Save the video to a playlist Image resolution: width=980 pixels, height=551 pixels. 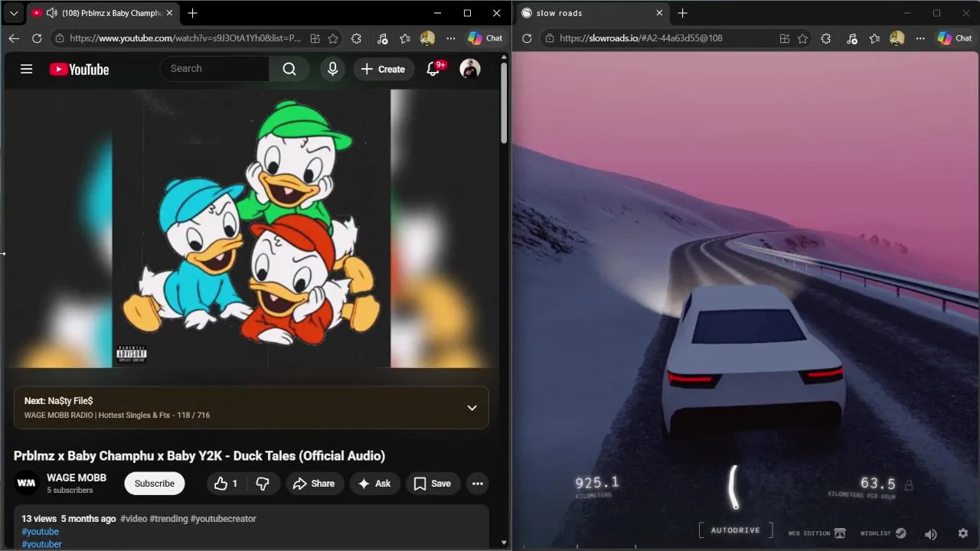coord(433,484)
